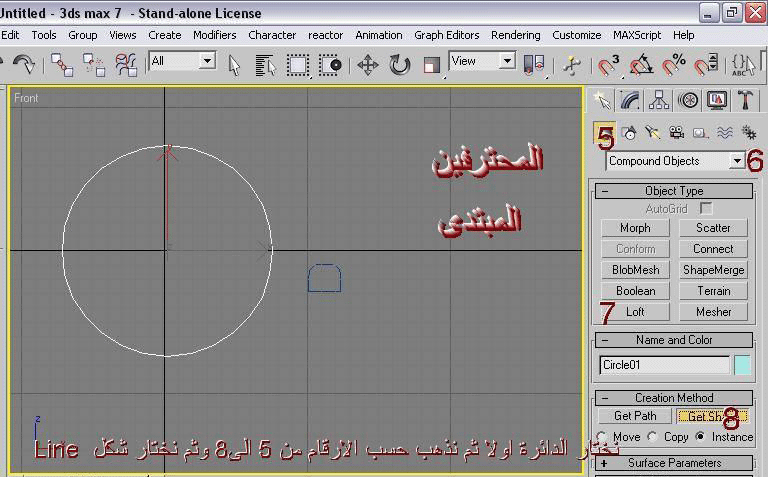Click the BlobMesh button
The image size is (768, 477).
[635, 270]
